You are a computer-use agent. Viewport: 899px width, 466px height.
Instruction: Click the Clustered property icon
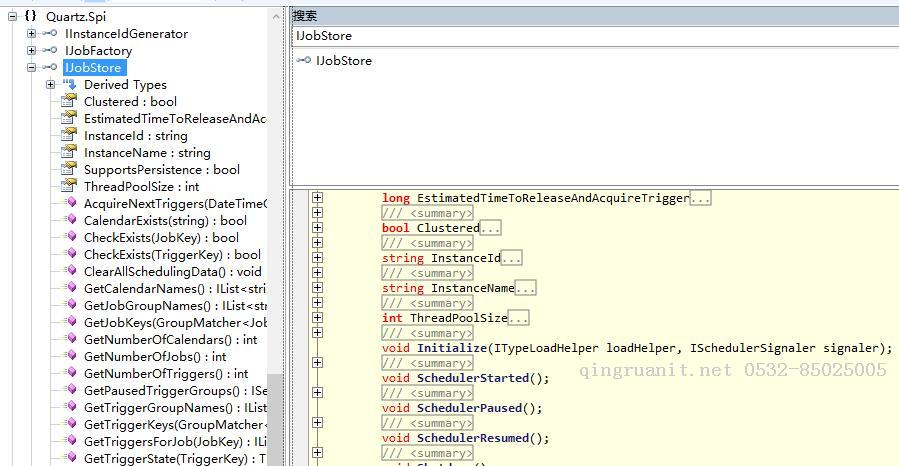[x=69, y=101]
